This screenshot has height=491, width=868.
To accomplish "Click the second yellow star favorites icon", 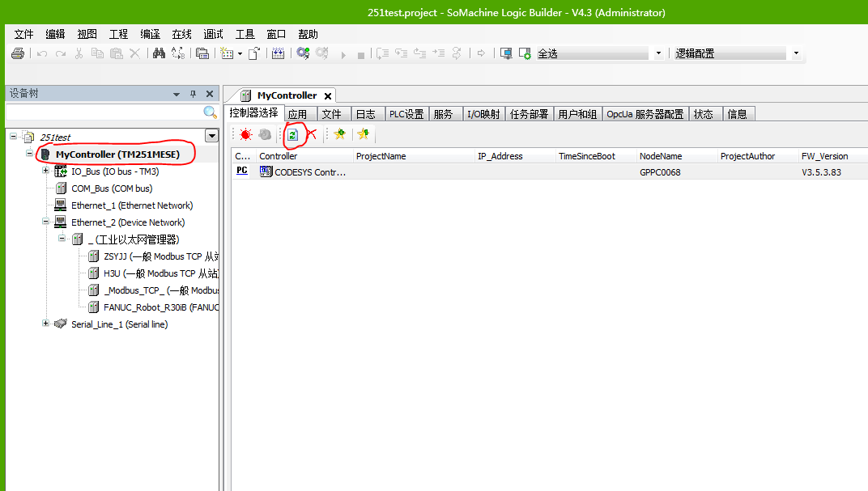I will (x=364, y=135).
